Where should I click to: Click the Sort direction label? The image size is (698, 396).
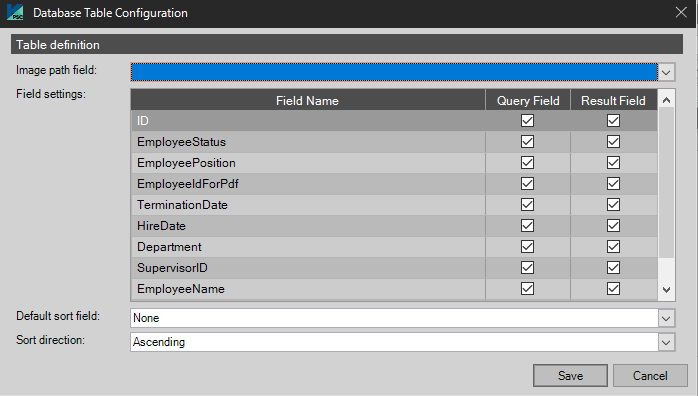(50, 340)
